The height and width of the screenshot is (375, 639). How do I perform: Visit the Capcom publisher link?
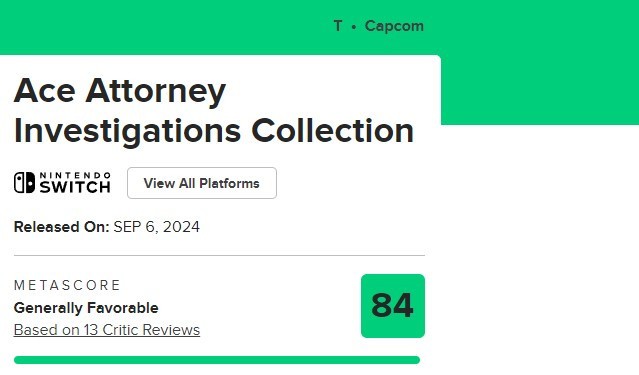(x=394, y=26)
